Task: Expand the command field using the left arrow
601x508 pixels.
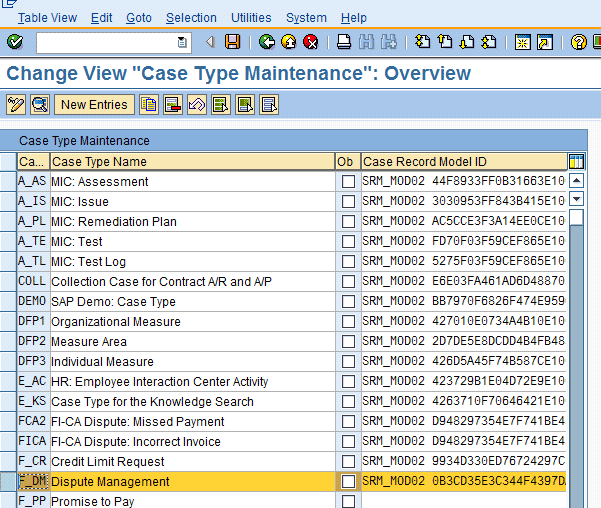Action: point(210,42)
